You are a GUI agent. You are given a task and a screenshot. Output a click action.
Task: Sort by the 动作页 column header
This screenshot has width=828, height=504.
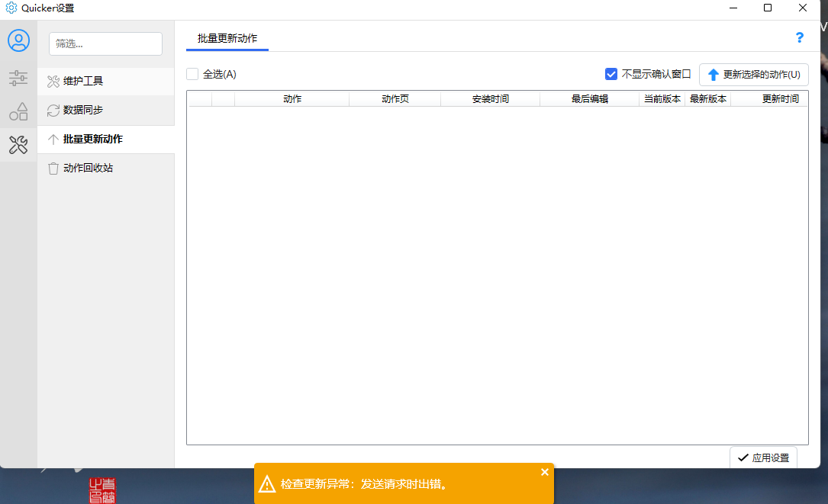(395, 98)
